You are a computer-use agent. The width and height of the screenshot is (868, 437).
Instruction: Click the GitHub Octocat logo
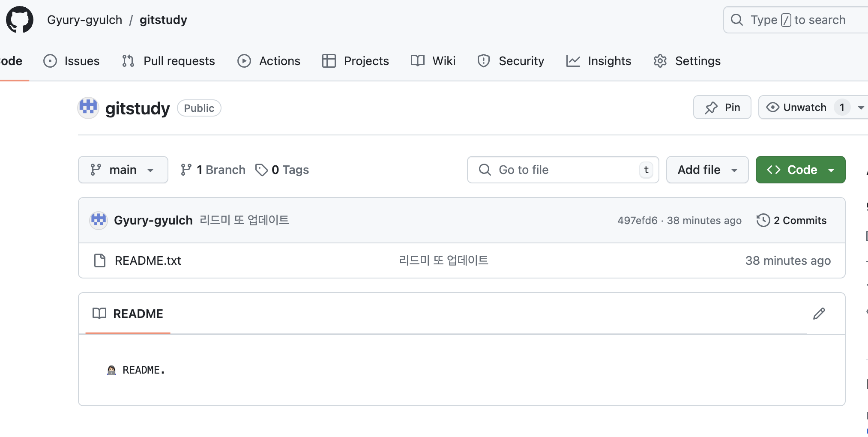(20, 20)
